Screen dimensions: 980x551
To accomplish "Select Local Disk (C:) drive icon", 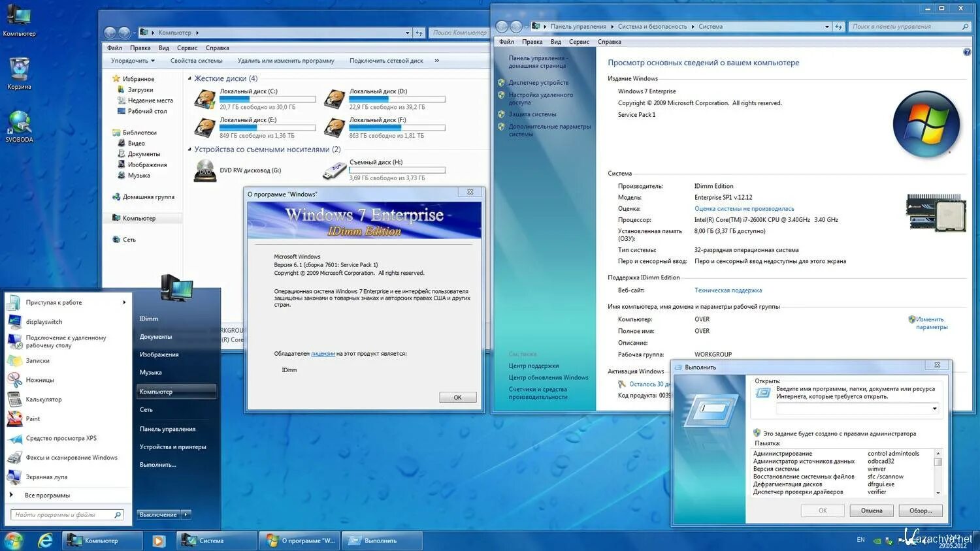I will (x=204, y=99).
